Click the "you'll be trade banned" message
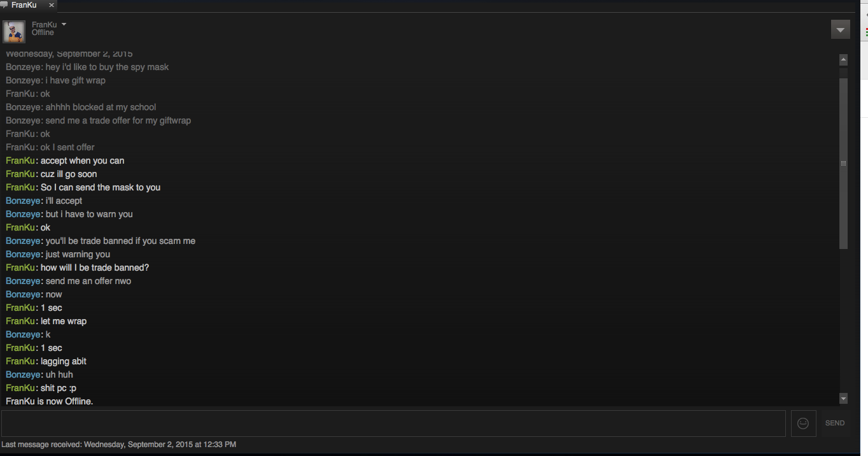 [x=120, y=241]
